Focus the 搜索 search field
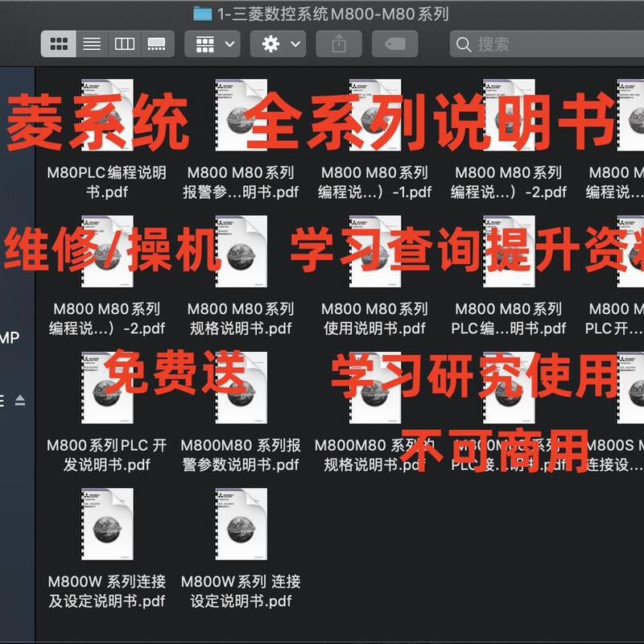The image size is (644, 644). (547, 43)
